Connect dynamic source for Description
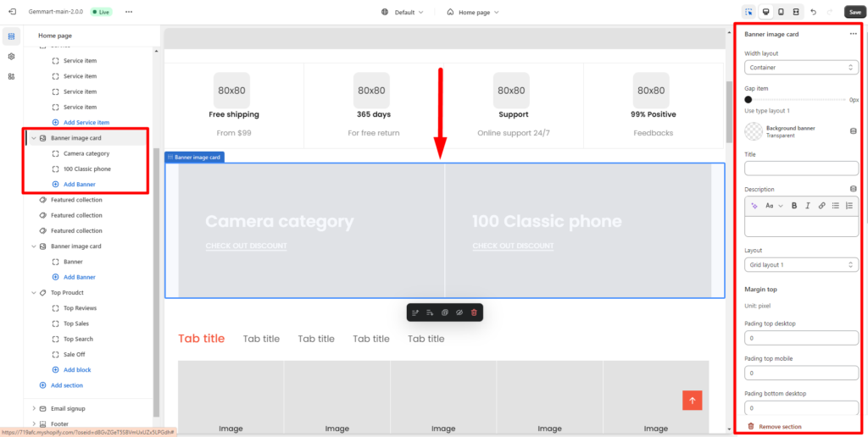The height and width of the screenshot is (437, 868). coord(853,189)
